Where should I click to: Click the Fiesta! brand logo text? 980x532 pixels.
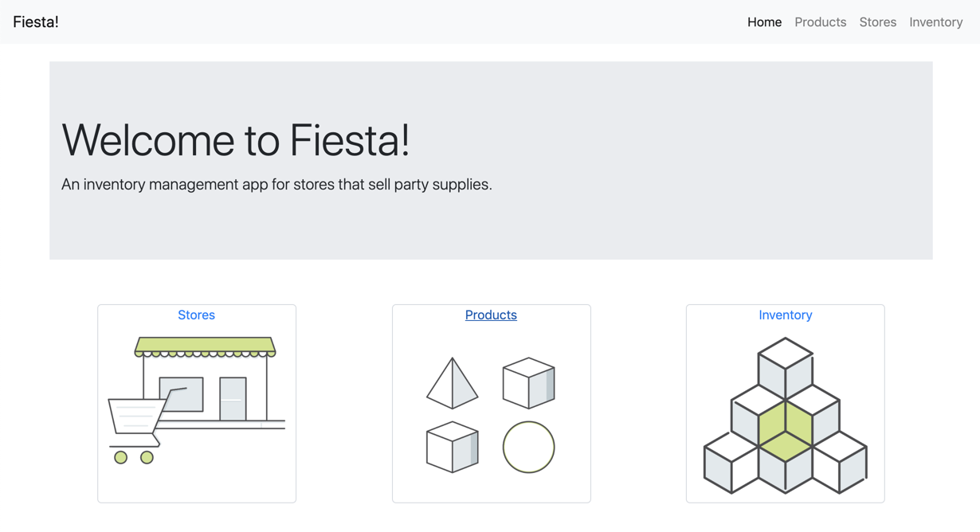point(36,22)
